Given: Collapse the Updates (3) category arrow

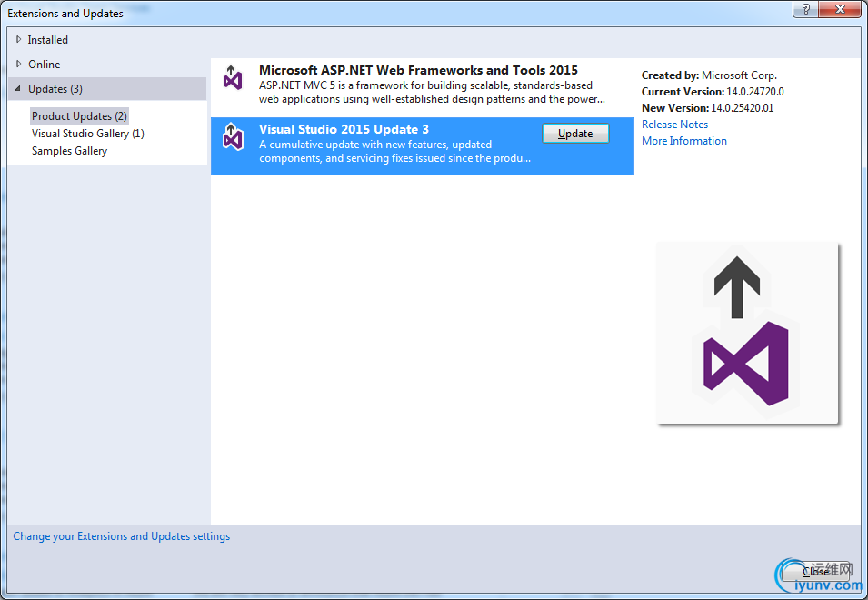Looking at the screenshot, I should click(x=17, y=88).
